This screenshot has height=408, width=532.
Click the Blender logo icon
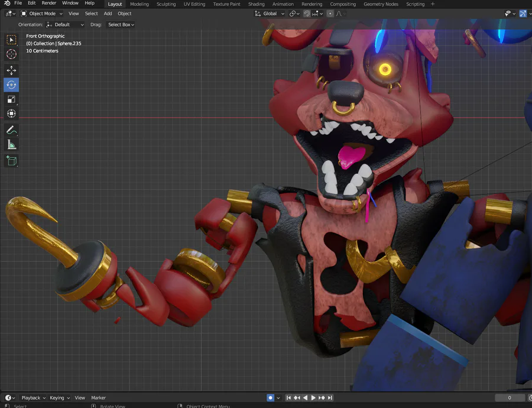pos(7,3)
